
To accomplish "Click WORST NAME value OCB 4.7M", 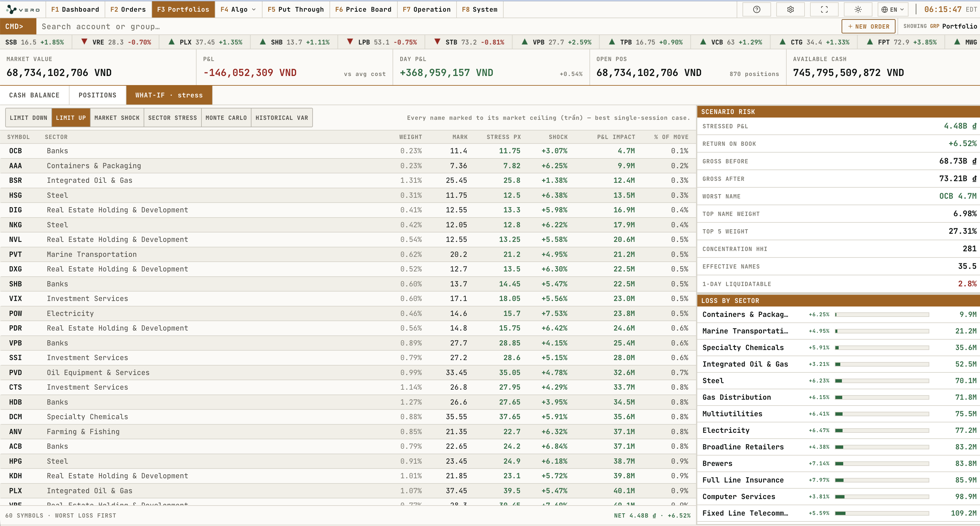I will click(x=958, y=196).
